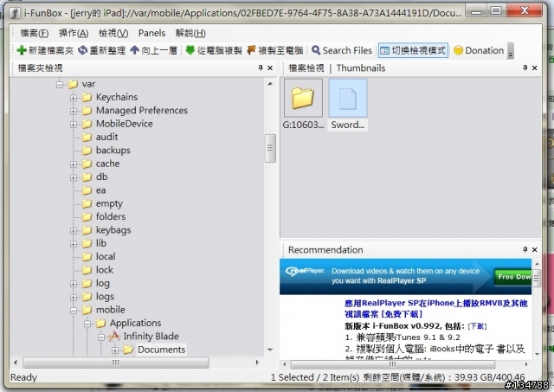This screenshot has height=392, width=554.
Task: Click the Copy from PC green arrow icon
Action: tap(190, 50)
